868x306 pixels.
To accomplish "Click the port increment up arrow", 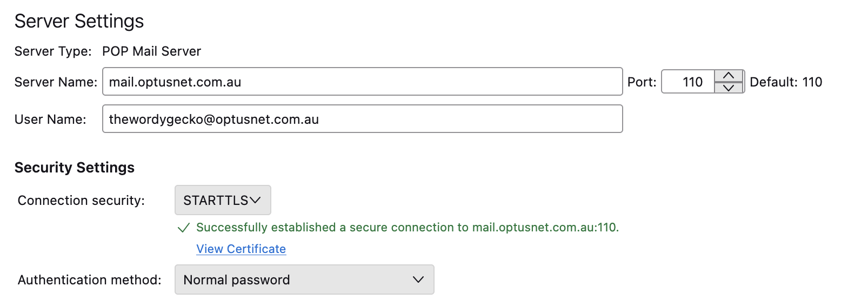I will [729, 76].
